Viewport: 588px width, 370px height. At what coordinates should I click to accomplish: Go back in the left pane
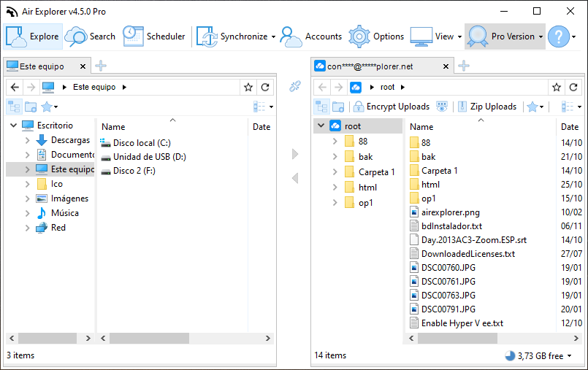click(15, 88)
